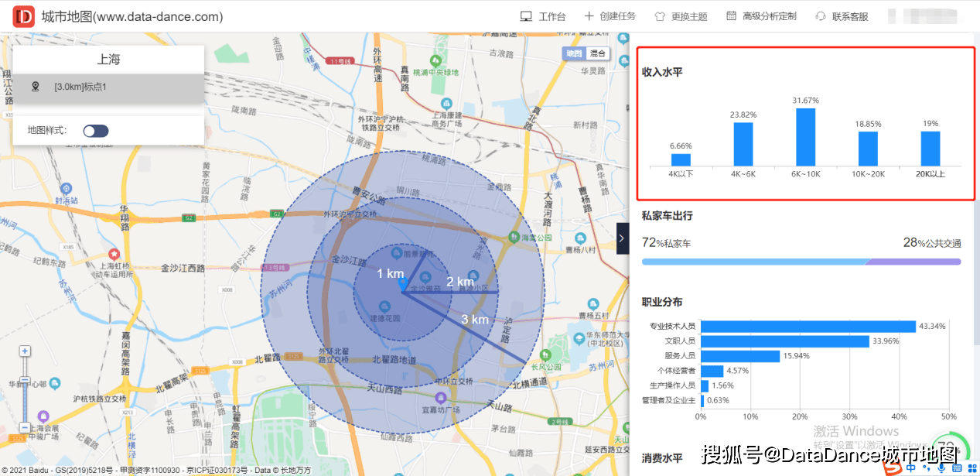This screenshot has width=980, height=476.
Task: Click the blue center location pin
Action: [402, 285]
